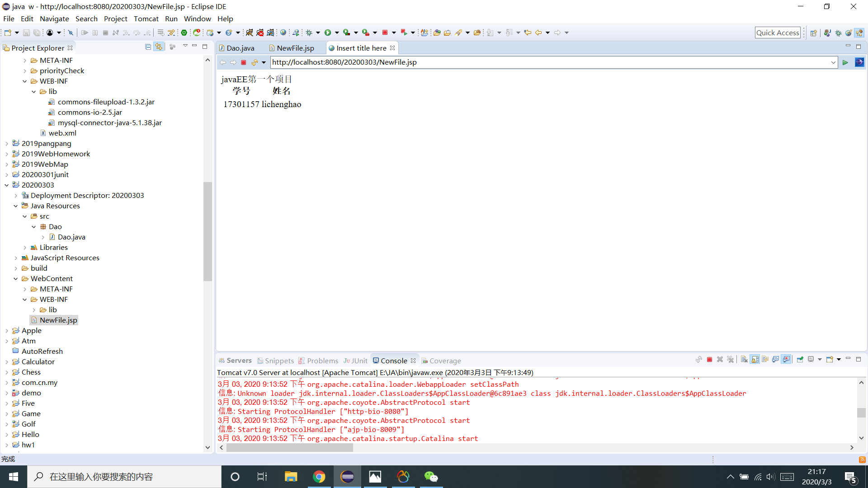The width and height of the screenshot is (868, 488).
Task: Toggle Link with Editor in Project Explorer
Action: point(159,47)
